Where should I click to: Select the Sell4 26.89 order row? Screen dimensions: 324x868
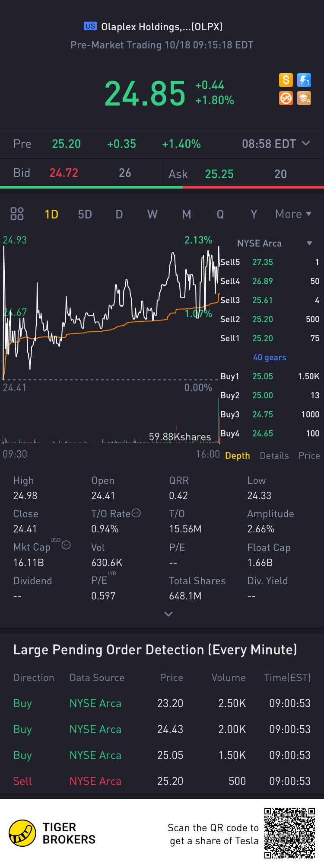(270, 281)
